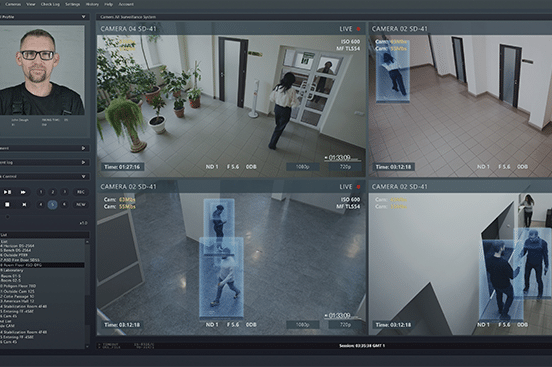
Task: Open the View menu
Action: [31, 4]
